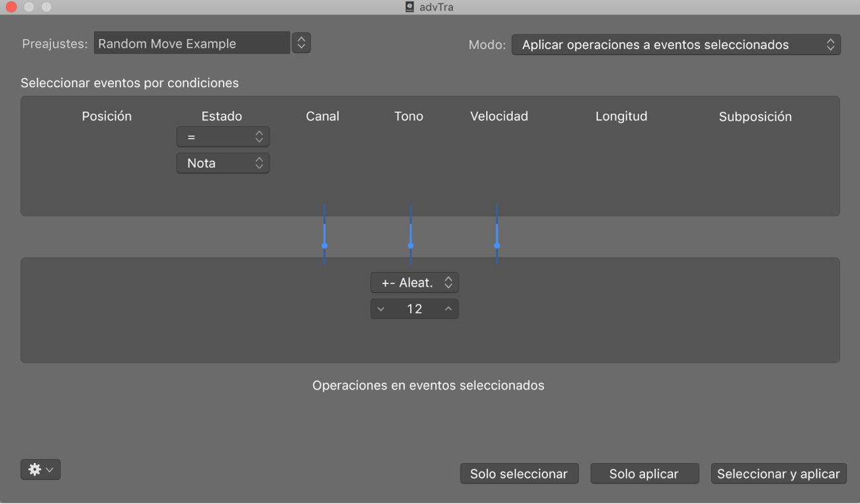Increase the randomization value 12

coord(448,308)
